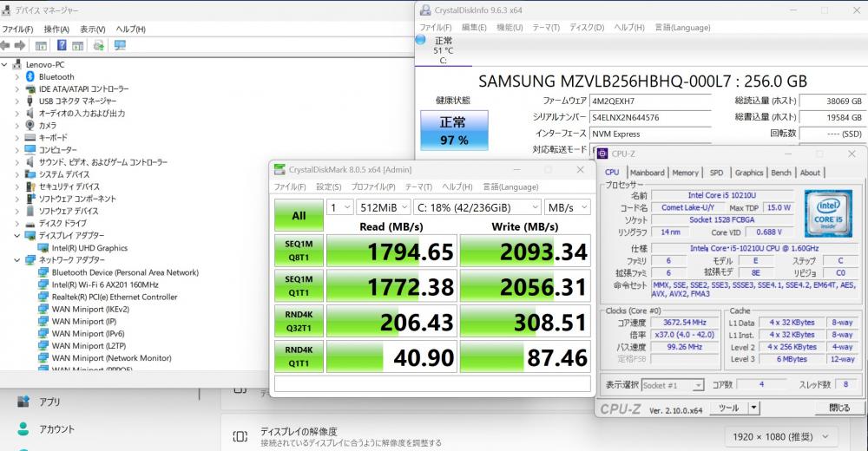Click the Forward arrow in Device Manager toolbar
868x451 pixels.
(x=20, y=45)
